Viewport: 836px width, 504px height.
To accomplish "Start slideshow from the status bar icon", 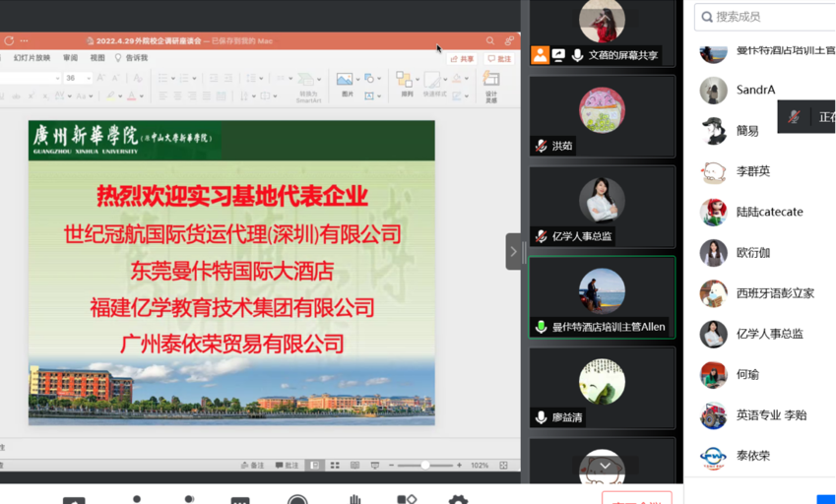I will click(375, 466).
